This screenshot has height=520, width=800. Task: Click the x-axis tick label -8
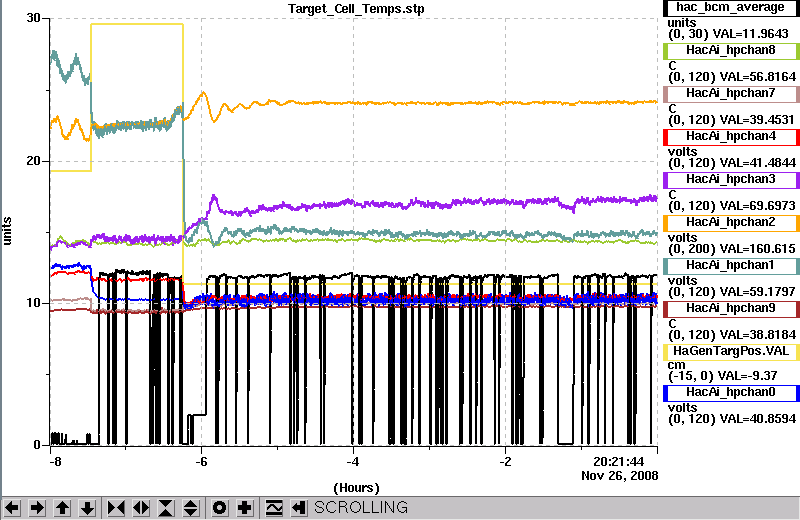(55, 462)
